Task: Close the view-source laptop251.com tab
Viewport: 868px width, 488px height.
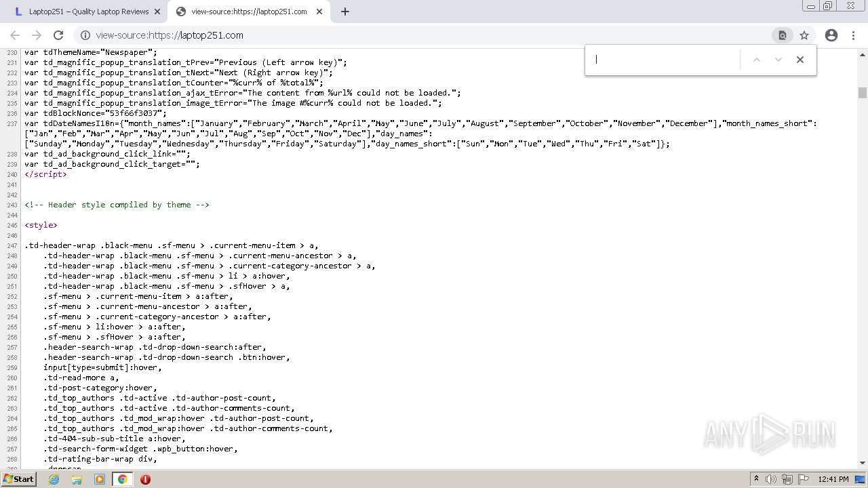Action: pos(319,12)
